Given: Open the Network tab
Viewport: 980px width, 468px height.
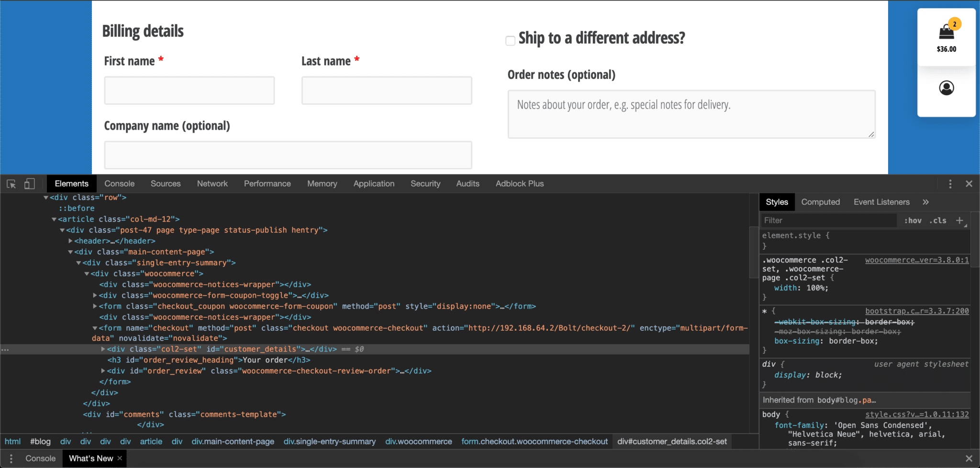Looking at the screenshot, I should (x=212, y=184).
